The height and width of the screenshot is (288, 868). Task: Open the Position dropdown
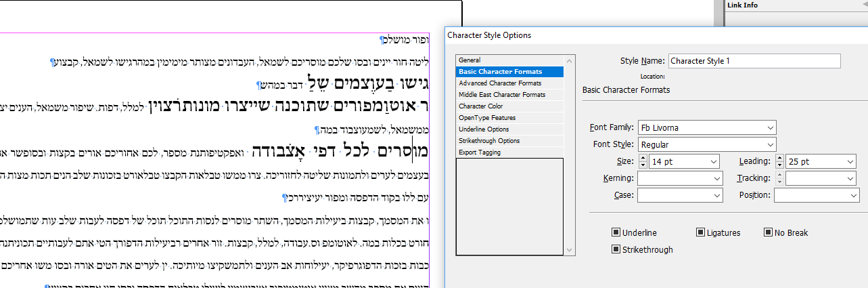pyautogui.click(x=817, y=195)
